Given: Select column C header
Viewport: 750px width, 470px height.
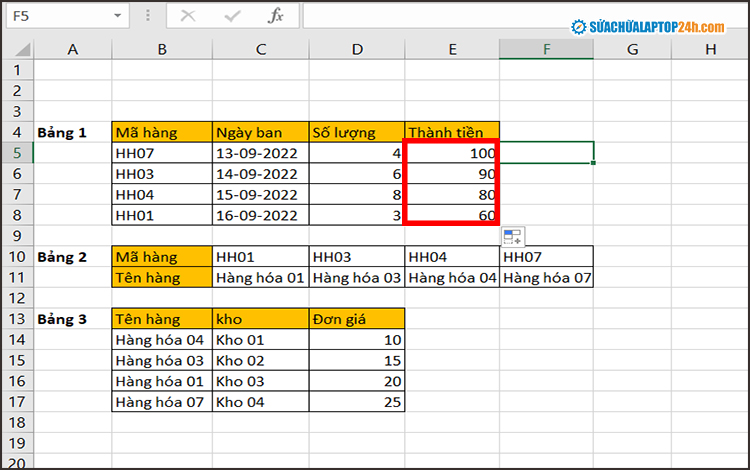Looking at the screenshot, I should [261, 49].
